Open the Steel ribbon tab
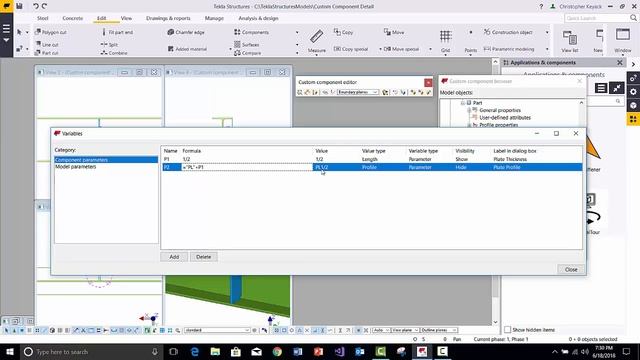This screenshot has width=640, height=360. click(42, 18)
